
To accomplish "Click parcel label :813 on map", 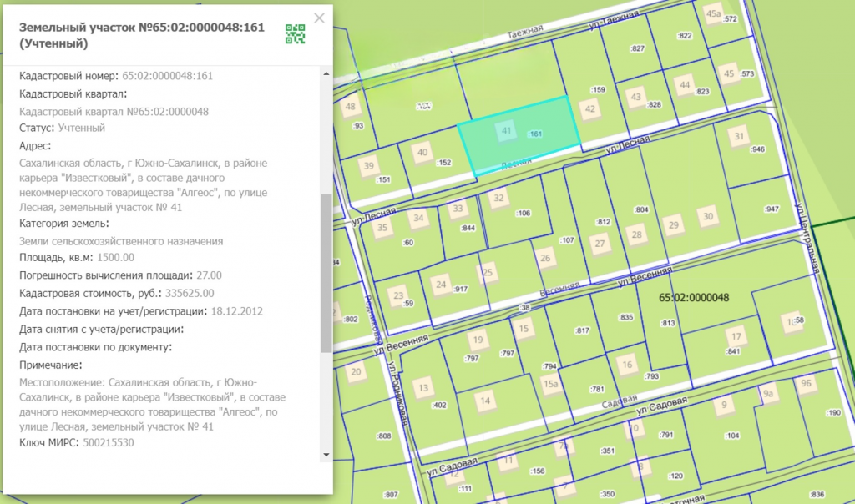I will click(668, 323).
